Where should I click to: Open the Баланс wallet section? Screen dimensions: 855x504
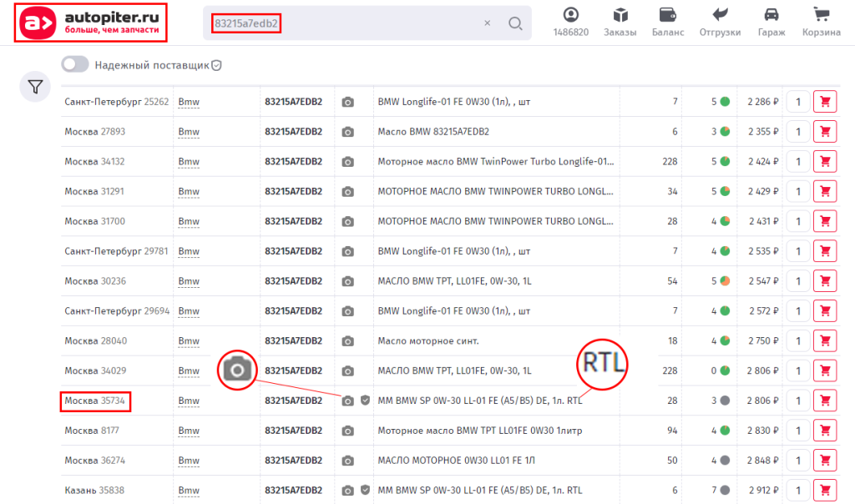[x=668, y=23]
